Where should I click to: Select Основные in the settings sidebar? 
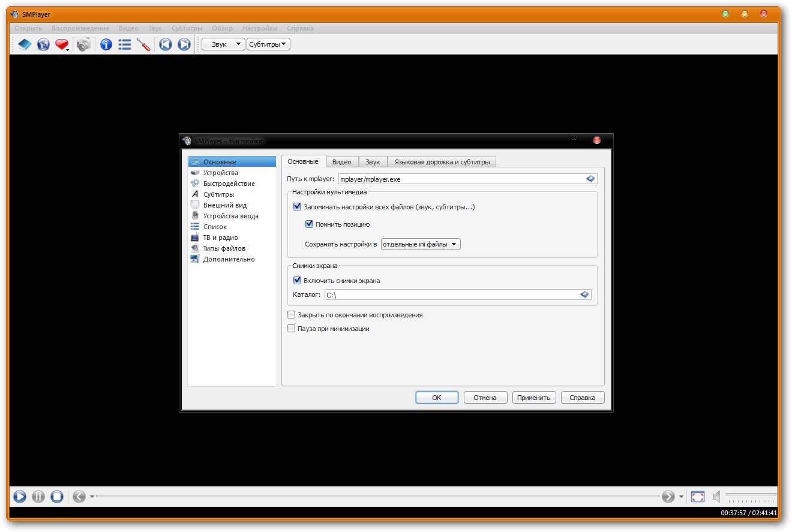pyautogui.click(x=232, y=162)
